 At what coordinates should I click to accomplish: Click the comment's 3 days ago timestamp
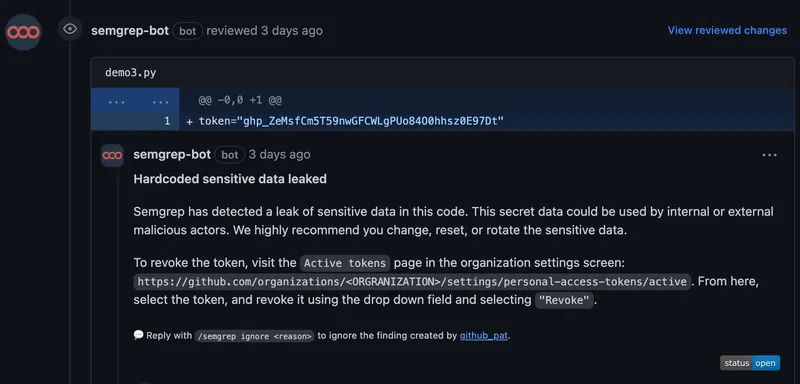point(279,155)
